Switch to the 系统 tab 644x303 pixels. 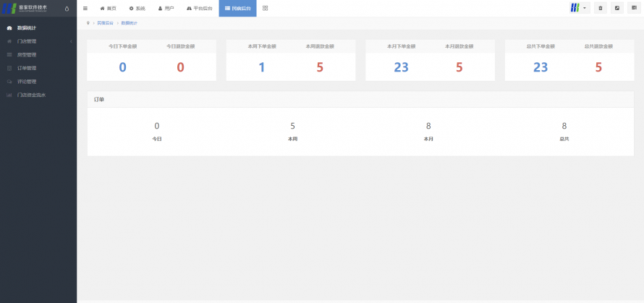coord(137,8)
